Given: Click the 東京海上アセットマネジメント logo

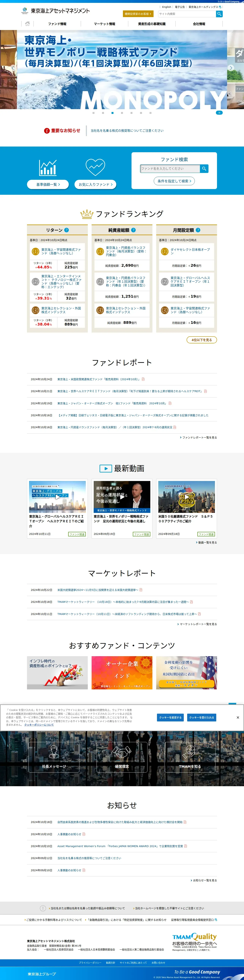Looking at the screenshot, I should pos(56,11).
